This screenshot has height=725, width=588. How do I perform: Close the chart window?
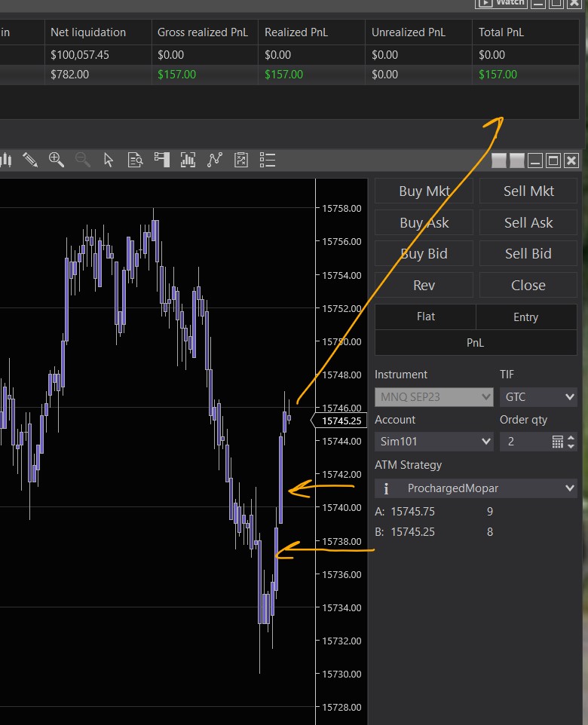[571, 161]
